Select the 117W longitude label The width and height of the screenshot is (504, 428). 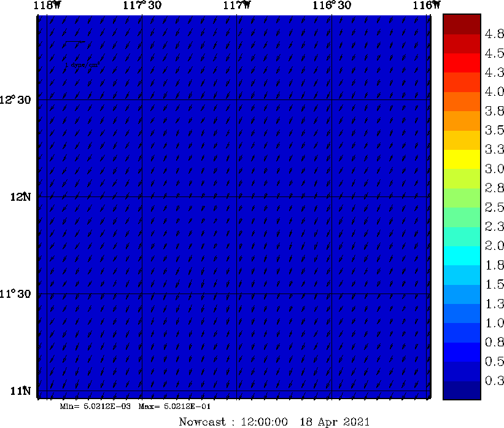(237, 6)
